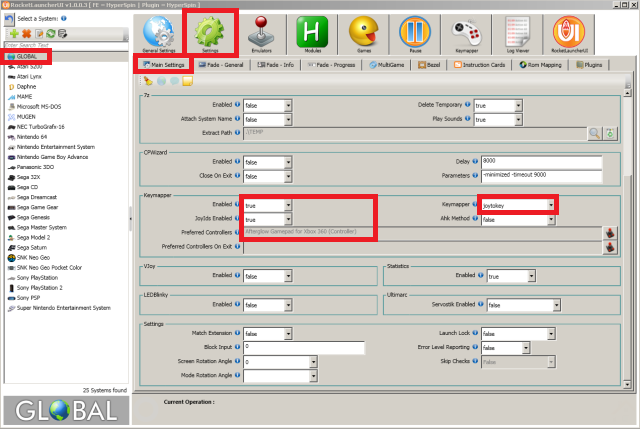Open the green gear Settings icon
Image resolution: width=640 pixels, height=429 pixels.
click(x=210, y=32)
